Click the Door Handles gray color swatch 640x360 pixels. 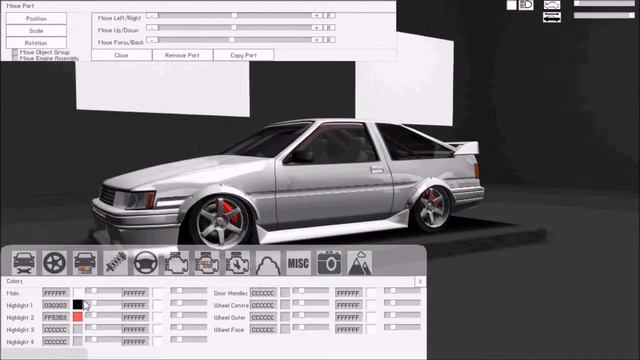285,293
